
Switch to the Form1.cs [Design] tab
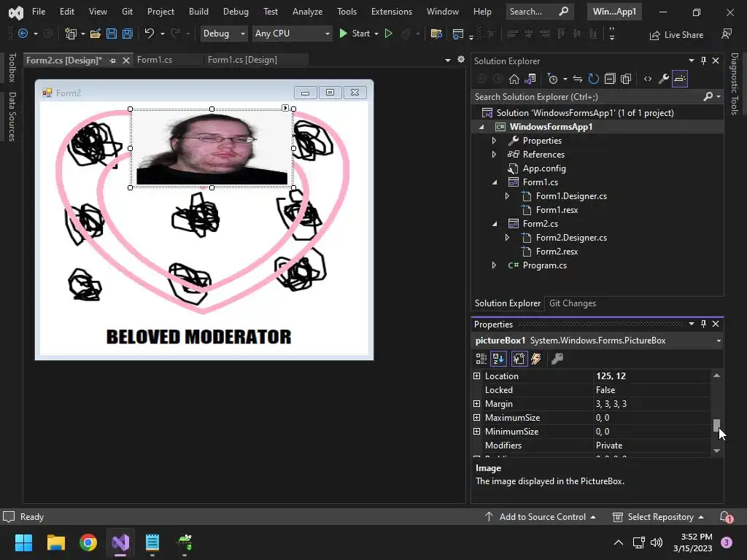tap(242, 60)
